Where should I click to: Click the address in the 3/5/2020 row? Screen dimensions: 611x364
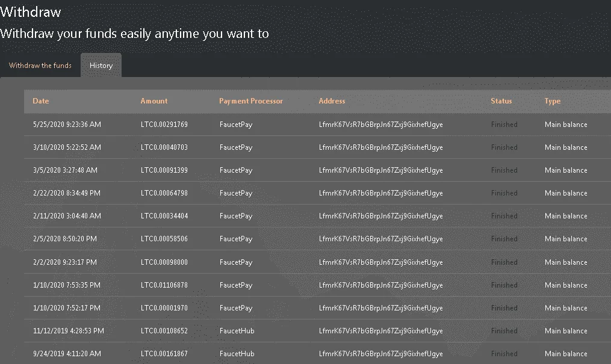380,170
